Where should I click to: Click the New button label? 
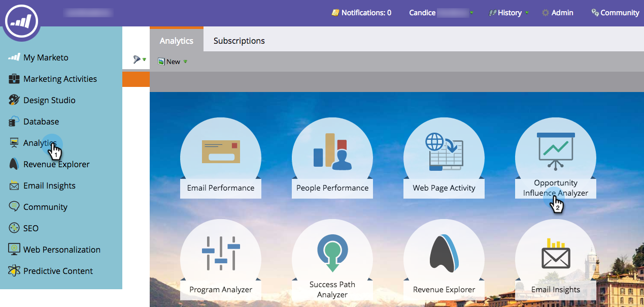[173, 62]
